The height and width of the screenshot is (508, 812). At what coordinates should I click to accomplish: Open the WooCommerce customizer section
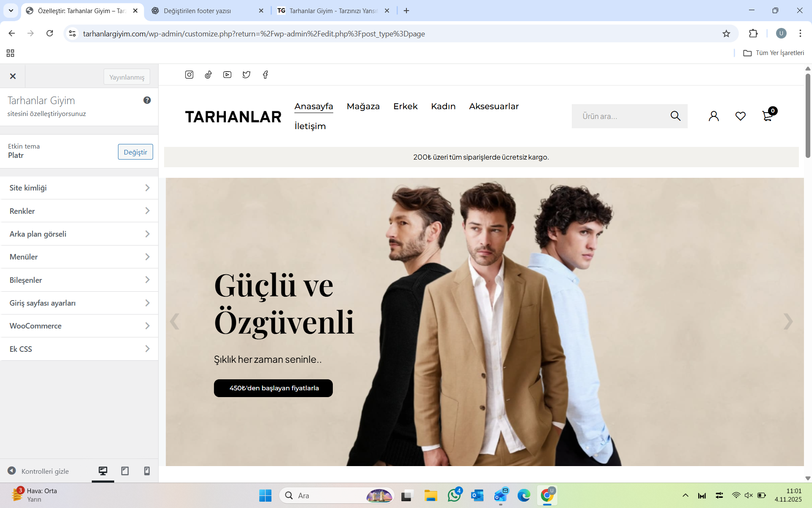pyautogui.click(x=79, y=326)
